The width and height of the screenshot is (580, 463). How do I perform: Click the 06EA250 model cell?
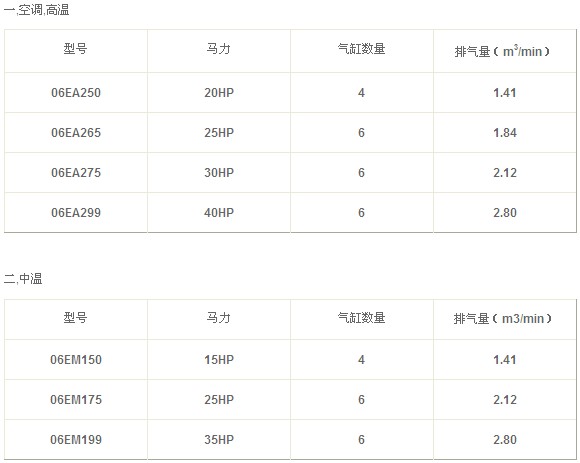pyautogui.click(x=76, y=92)
